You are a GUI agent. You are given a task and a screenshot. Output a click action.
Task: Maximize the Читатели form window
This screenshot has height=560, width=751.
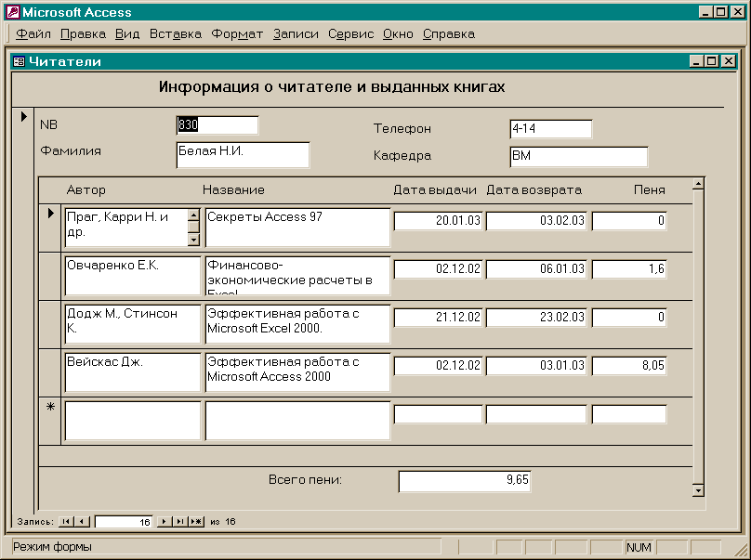click(712, 61)
